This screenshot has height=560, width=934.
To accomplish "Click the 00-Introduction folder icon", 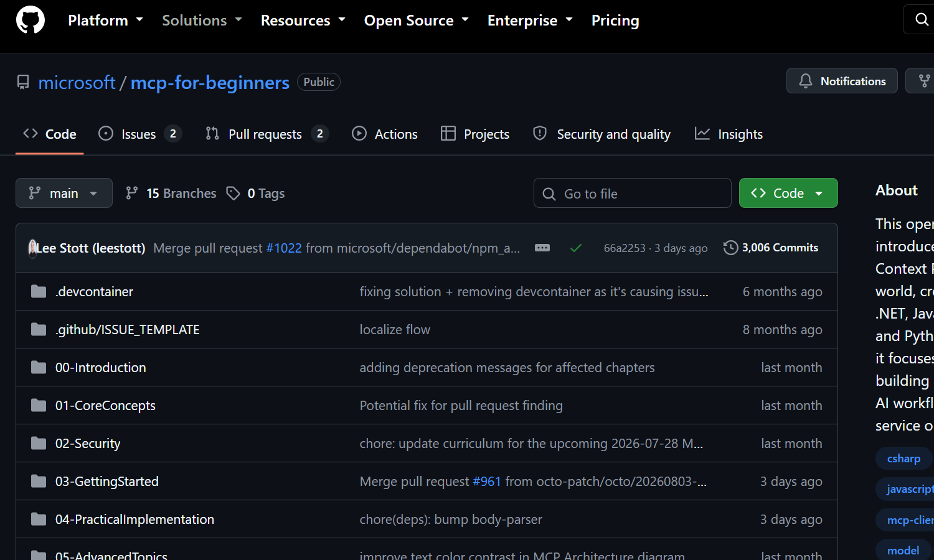I will point(39,367).
